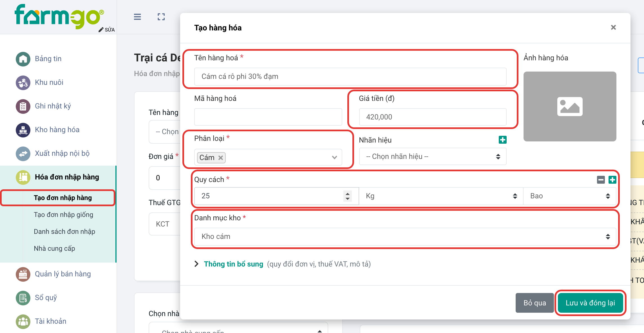This screenshot has width=644, height=333.
Task: Click the Quy cách number stepper arrows
Action: (348, 196)
